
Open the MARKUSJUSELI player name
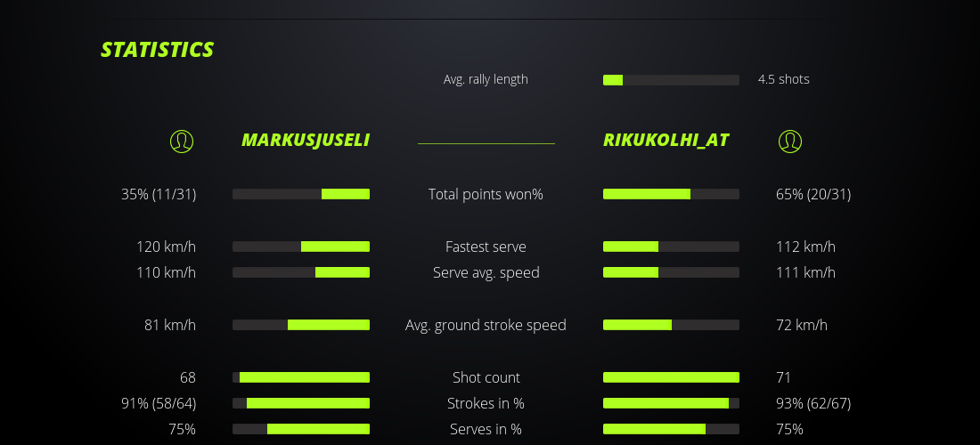coord(306,141)
